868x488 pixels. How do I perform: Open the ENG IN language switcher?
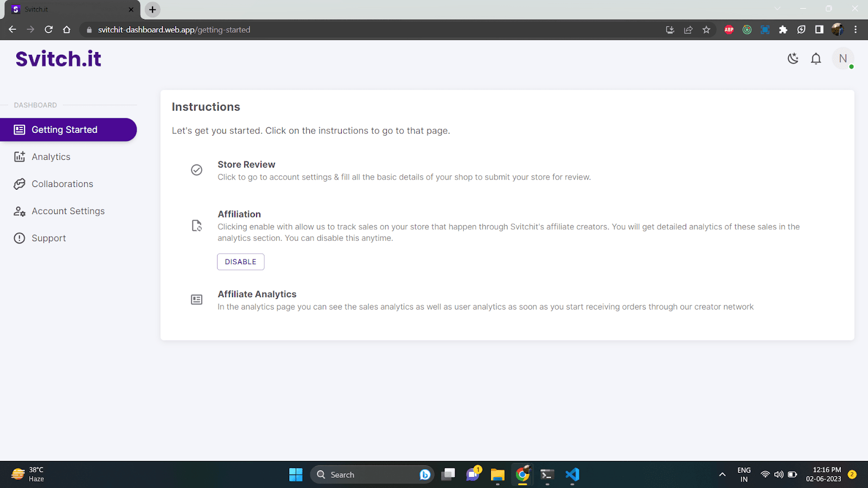point(744,474)
